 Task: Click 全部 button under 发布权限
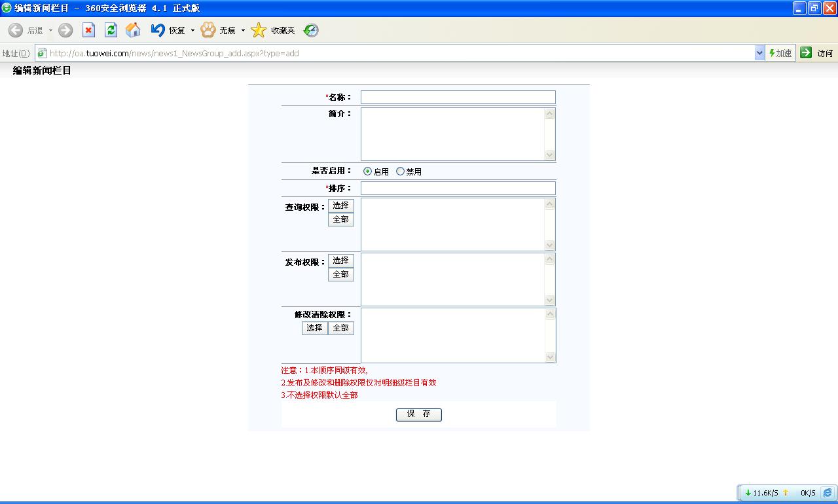pos(340,274)
